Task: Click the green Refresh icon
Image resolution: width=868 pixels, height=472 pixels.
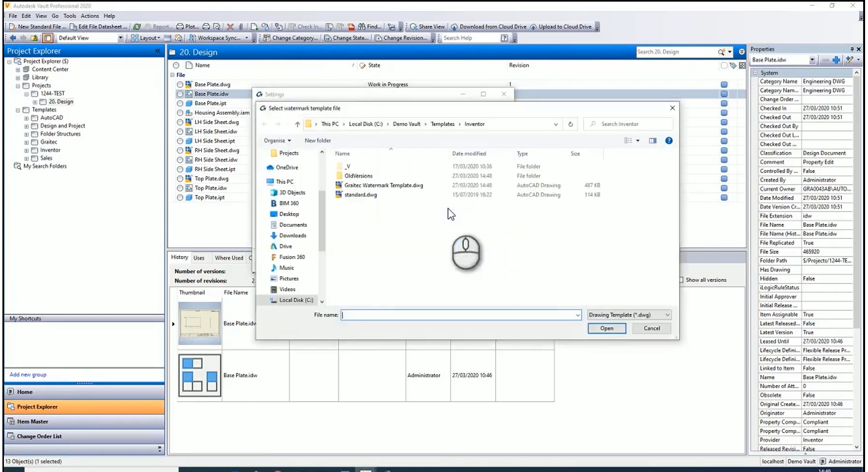Action: coord(137,27)
